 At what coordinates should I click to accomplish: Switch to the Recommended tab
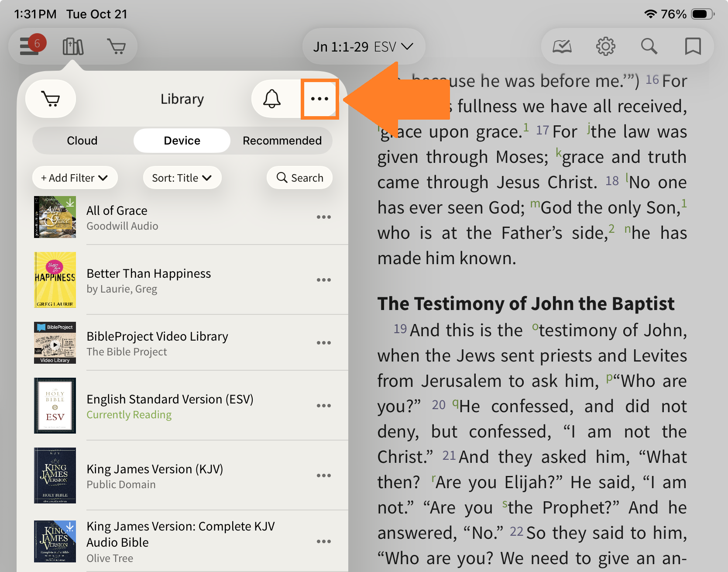[282, 141]
